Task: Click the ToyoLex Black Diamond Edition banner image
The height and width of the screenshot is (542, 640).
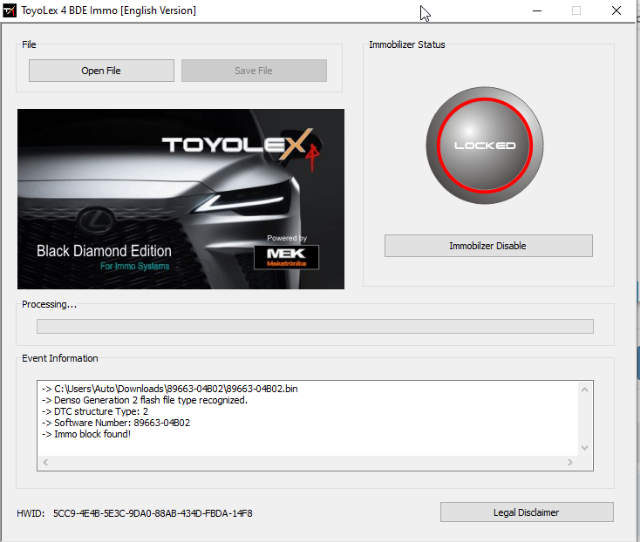Action: [181, 199]
